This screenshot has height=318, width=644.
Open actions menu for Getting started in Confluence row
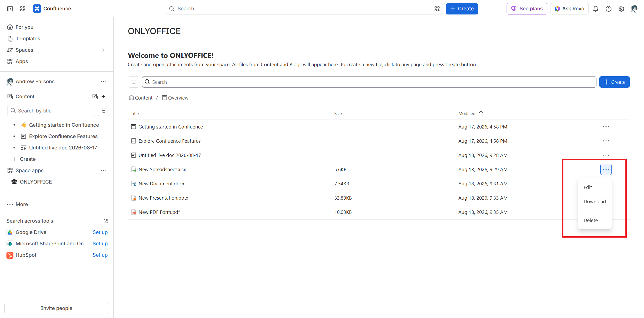[x=606, y=127]
